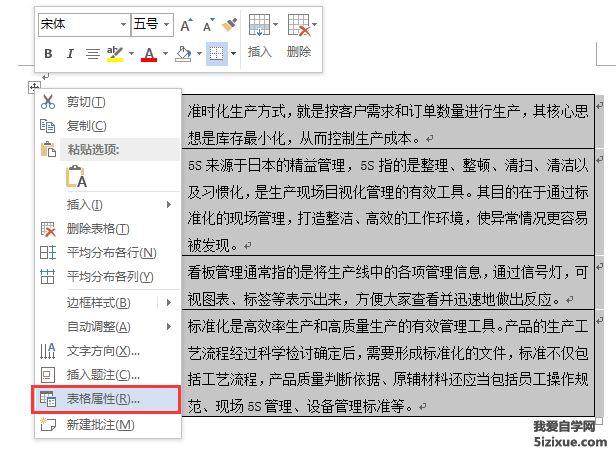
Task: Open borders dropdown arrow
Action: tap(233, 53)
